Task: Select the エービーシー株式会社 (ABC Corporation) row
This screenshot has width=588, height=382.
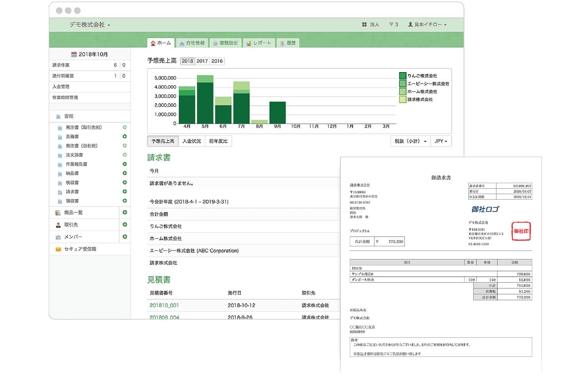Action: coord(244,251)
